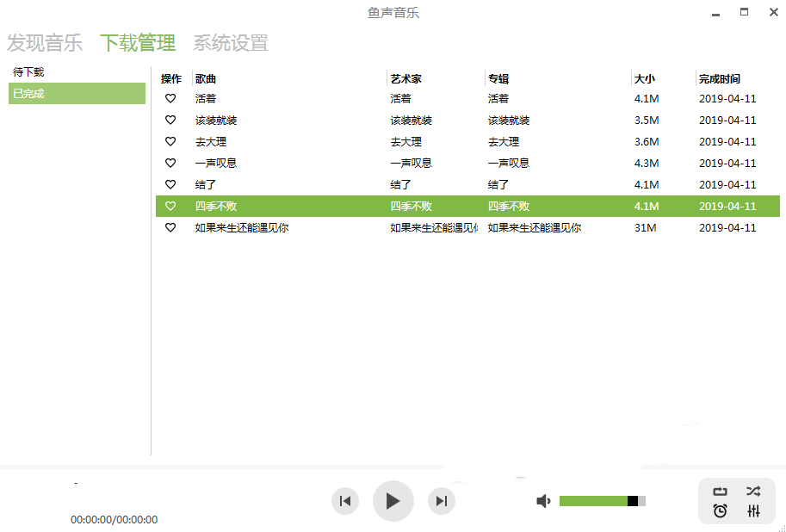Click album cell 去大理
Screen dimensions: 786x532
(x=504, y=142)
